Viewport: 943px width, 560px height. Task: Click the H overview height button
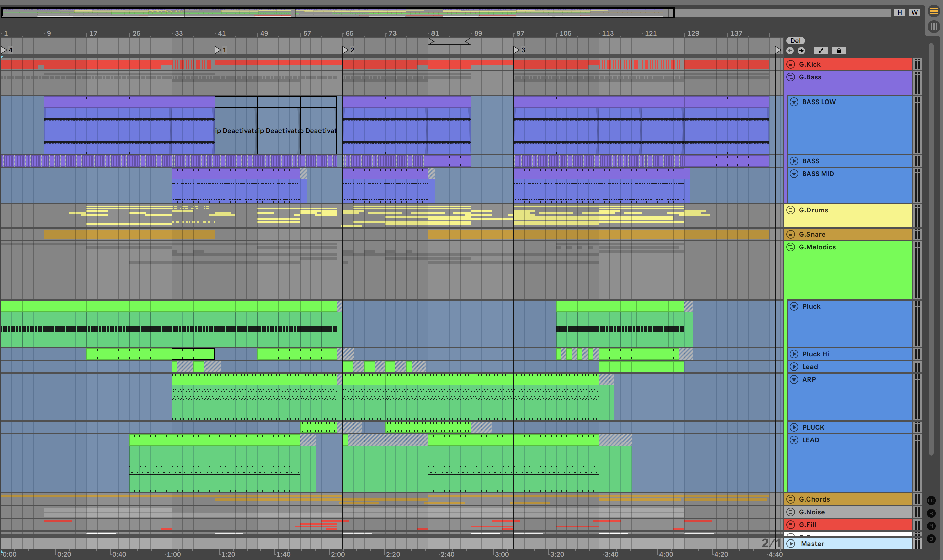[899, 12]
